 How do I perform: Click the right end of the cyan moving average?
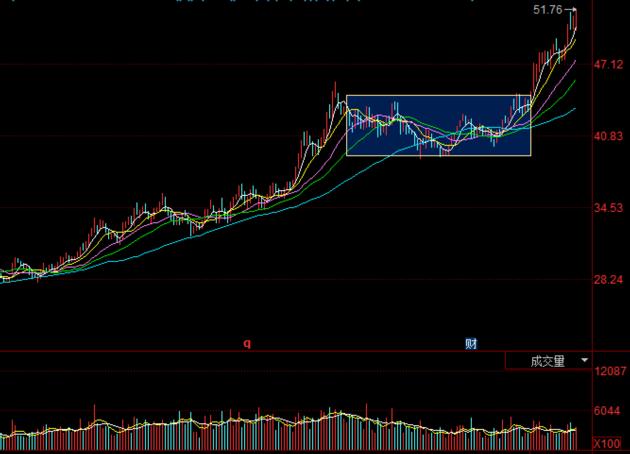[575, 109]
